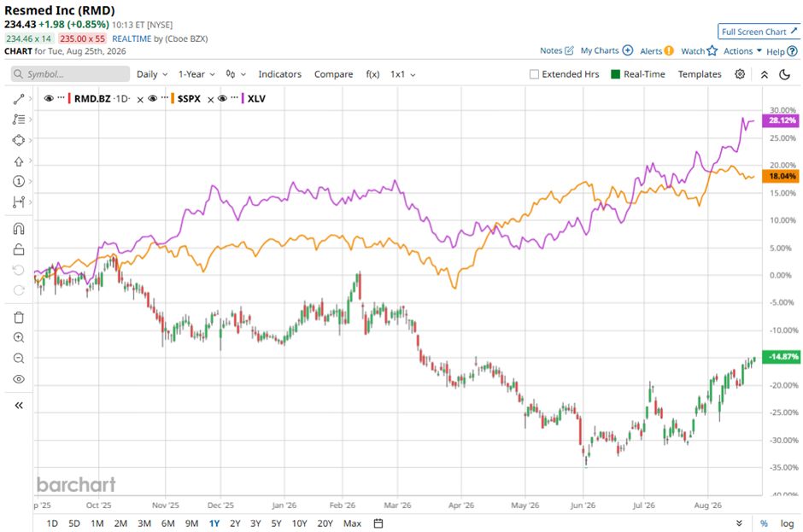Open Alerts exclamation icon
The image size is (803, 532).
[x=669, y=50]
